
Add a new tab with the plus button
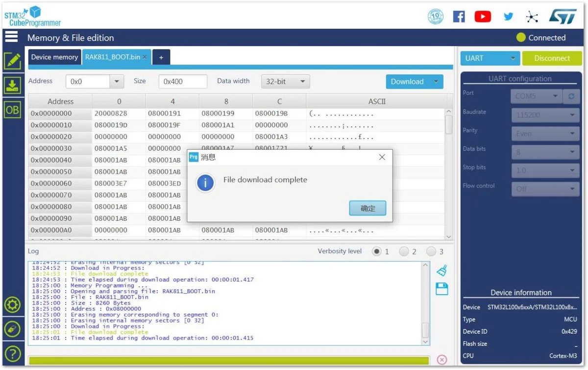[x=161, y=57]
